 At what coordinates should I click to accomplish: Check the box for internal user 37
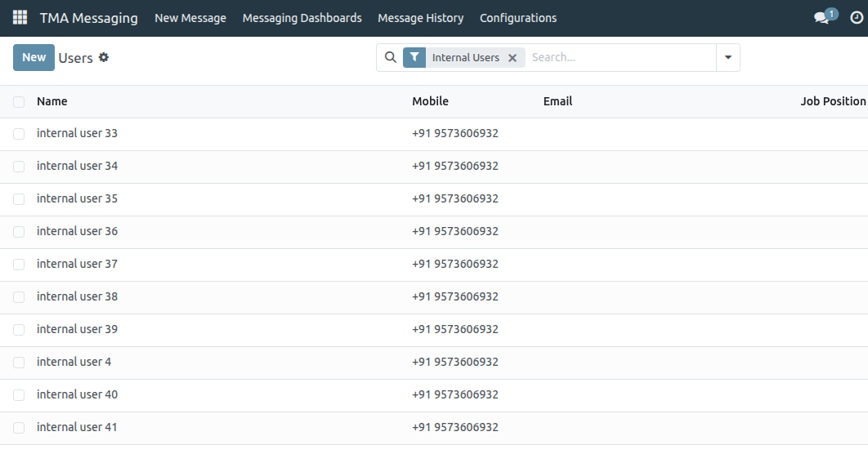tap(19, 265)
